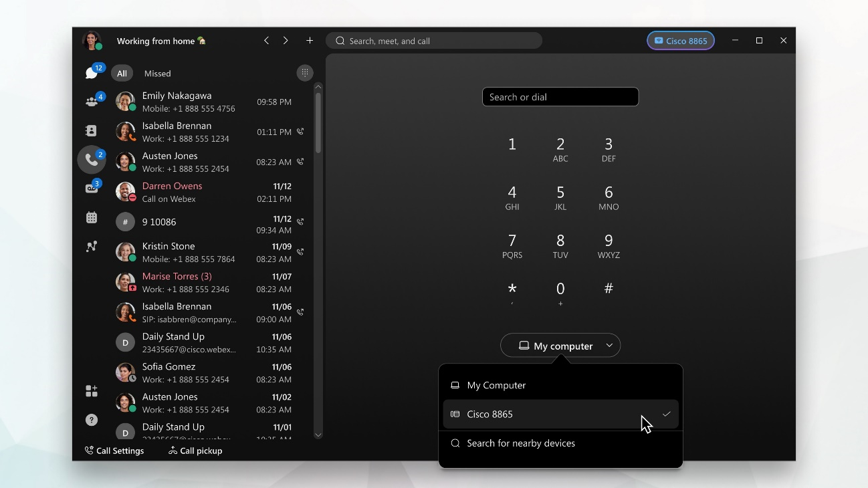The height and width of the screenshot is (488, 868).
Task: Select the Emily Nakagawa call entry
Action: 211,102
